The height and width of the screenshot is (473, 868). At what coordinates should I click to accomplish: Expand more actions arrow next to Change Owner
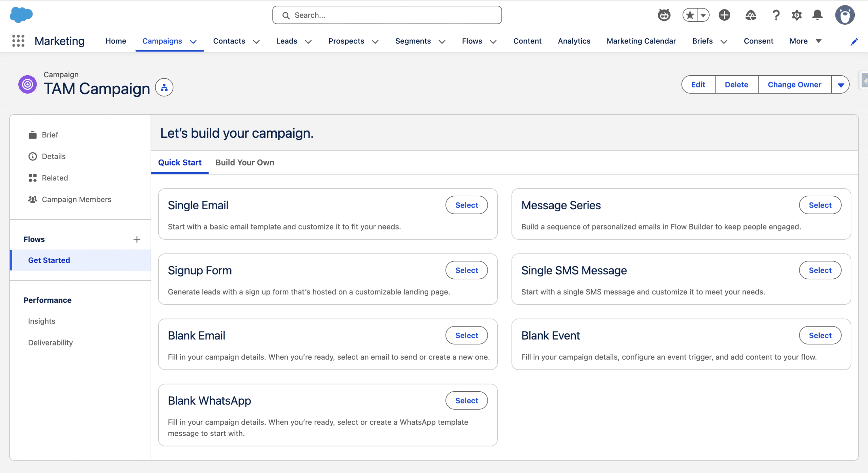tap(841, 85)
